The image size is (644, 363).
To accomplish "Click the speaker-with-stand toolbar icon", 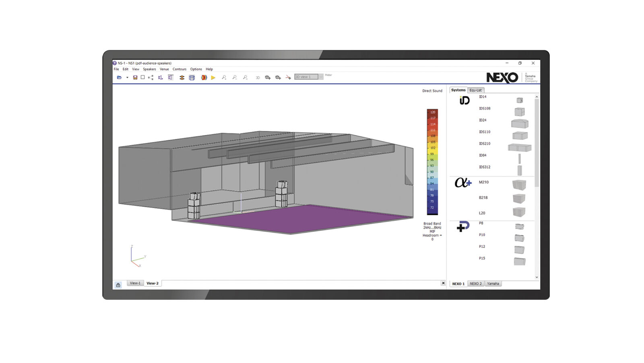I will (160, 77).
